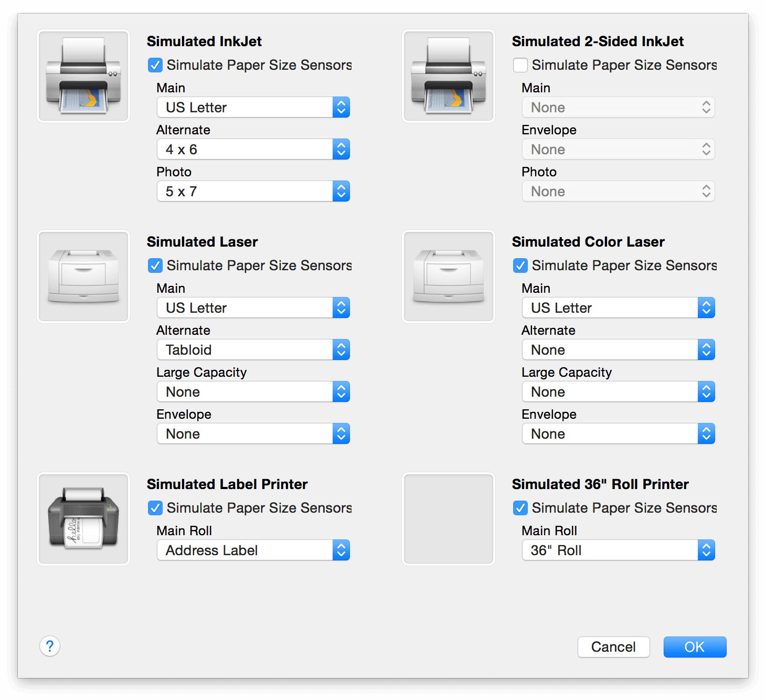Enable paper size sensors for Simulated 2-Sided InkJet
This screenshot has width=766, height=700.
[x=520, y=65]
